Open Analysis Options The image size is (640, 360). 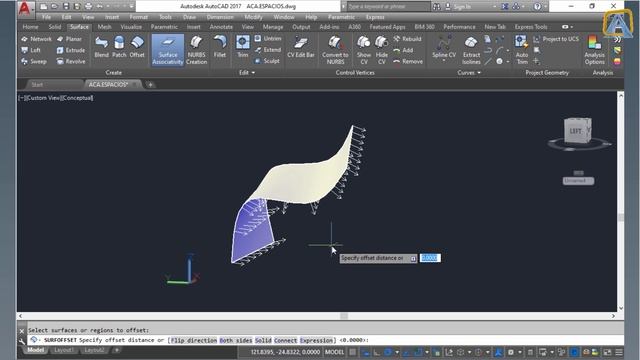[x=594, y=50]
